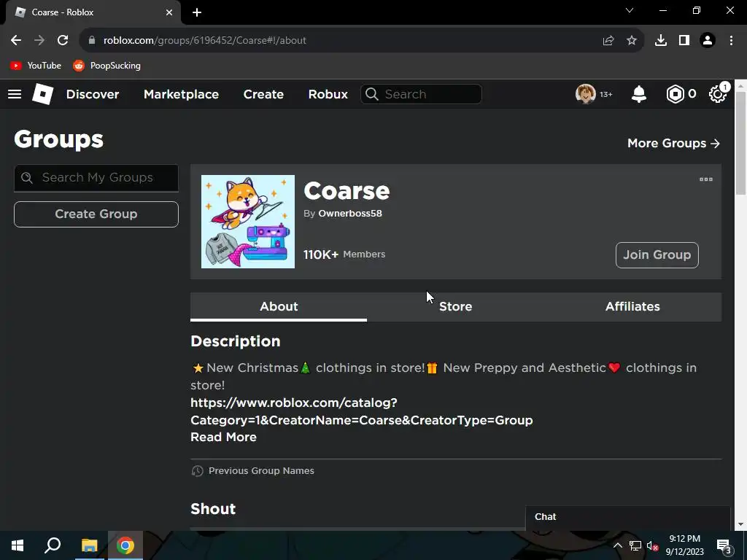Toggle the Chrome side panel icon
The image size is (747, 560).
click(684, 41)
